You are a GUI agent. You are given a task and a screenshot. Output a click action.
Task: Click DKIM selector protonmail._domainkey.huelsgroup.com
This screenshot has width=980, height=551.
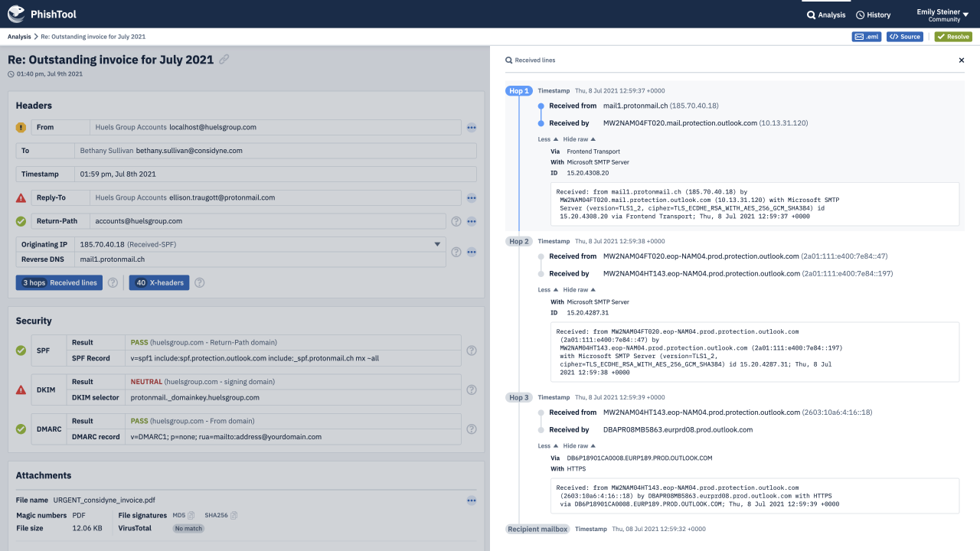point(195,398)
